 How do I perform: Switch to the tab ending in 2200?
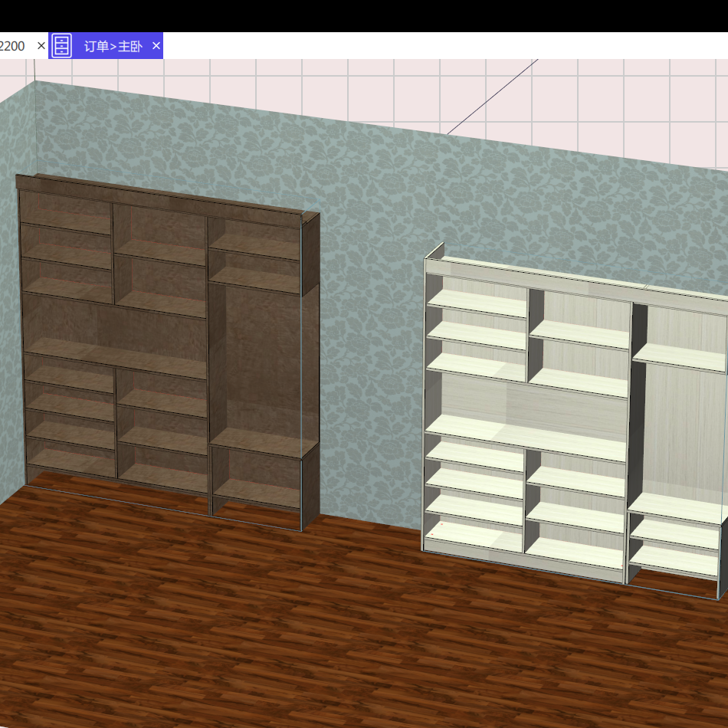pos(13,46)
